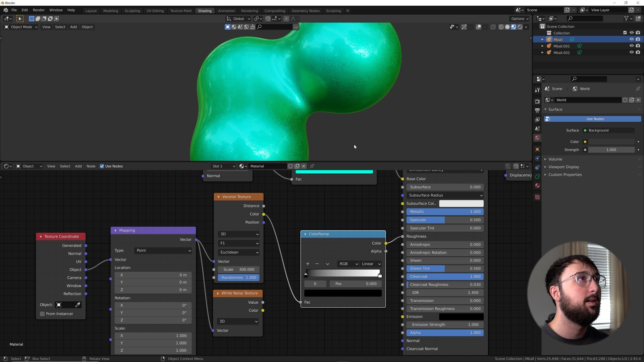Open the Render properties camera icon
The height and width of the screenshot is (362, 644).
[x=537, y=101]
